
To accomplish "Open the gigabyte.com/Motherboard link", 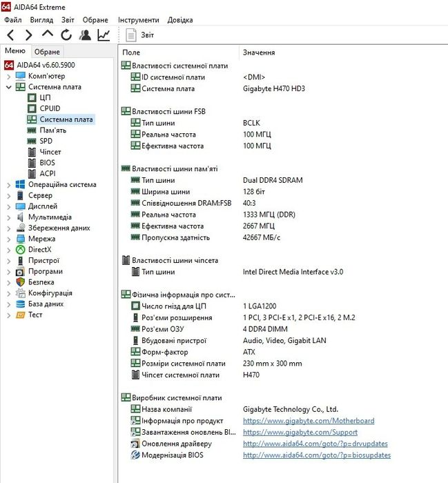I will 309,421.
